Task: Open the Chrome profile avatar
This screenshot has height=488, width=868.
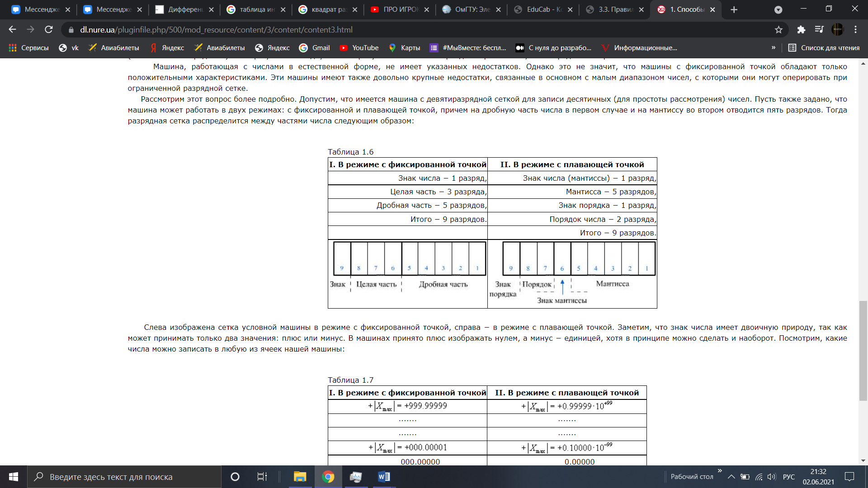Action: [x=838, y=29]
